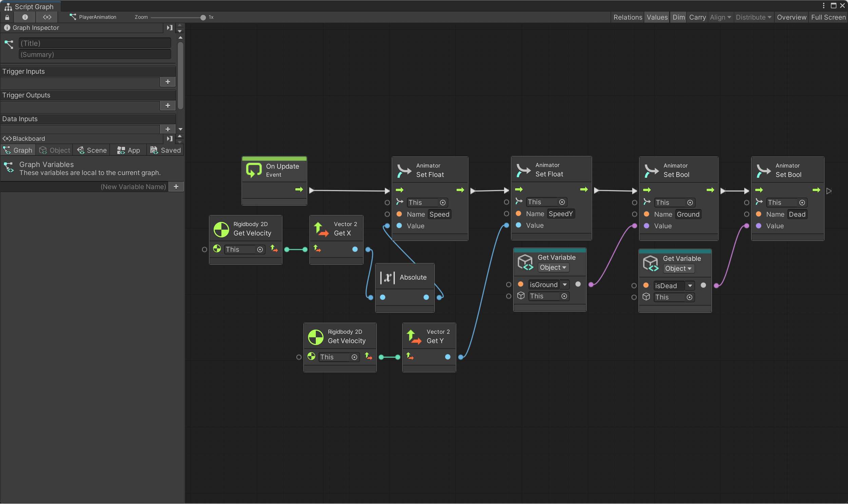The width and height of the screenshot is (848, 504).
Task: Click the Vector 2 Get X node icon
Action: click(321, 229)
